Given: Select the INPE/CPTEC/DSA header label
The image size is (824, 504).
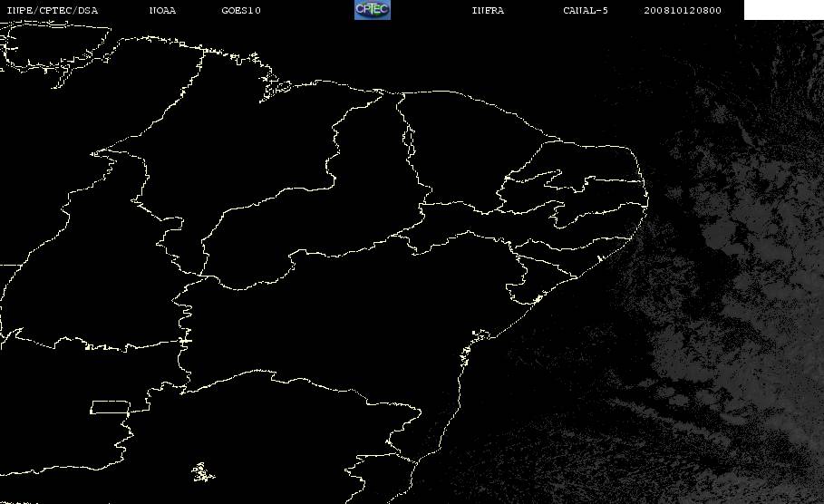Looking at the screenshot, I should [x=53, y=10].
